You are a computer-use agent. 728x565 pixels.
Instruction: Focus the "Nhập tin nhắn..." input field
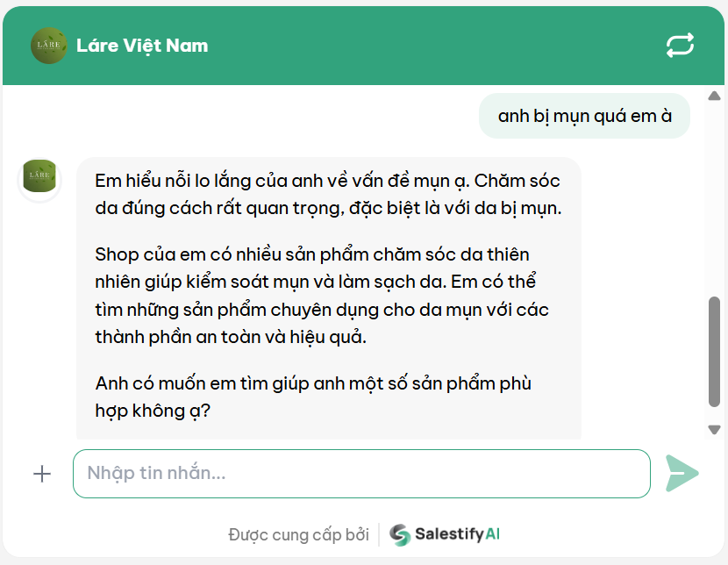361,474
